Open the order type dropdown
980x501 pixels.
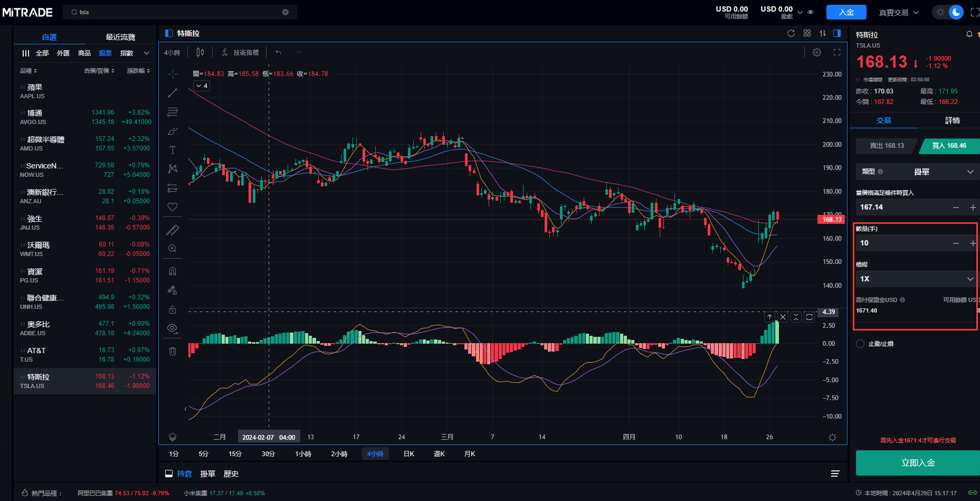[917, 172]
